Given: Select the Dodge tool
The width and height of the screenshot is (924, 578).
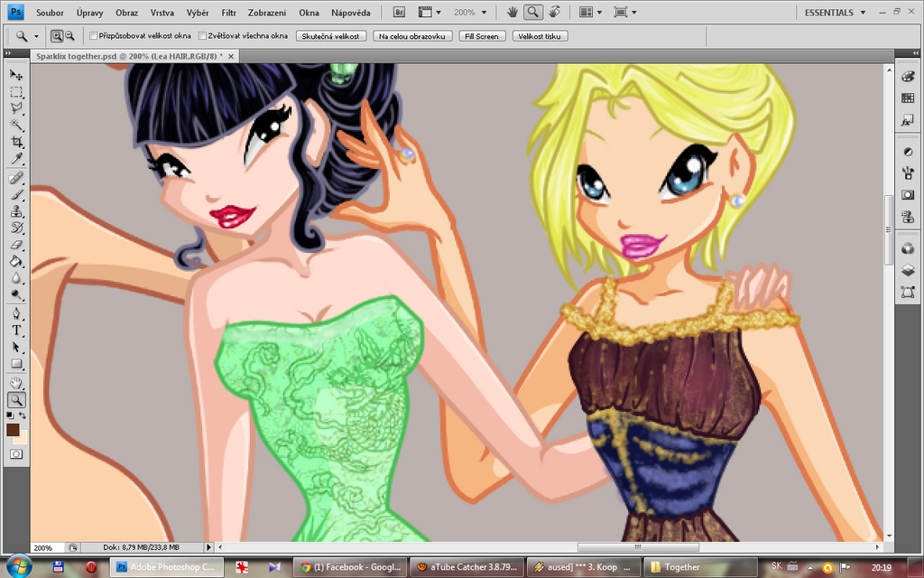Looking at the screenshot, I should click(16, 294).
